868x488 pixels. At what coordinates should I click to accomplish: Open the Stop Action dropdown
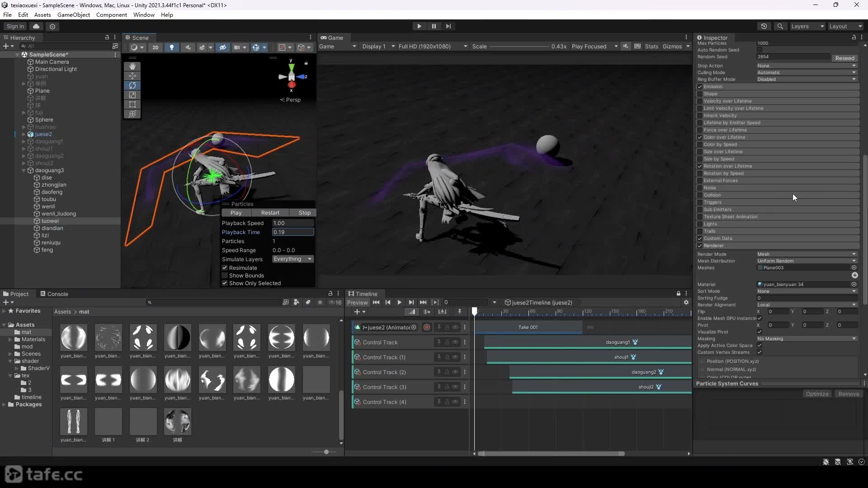(x=807, y=66)
